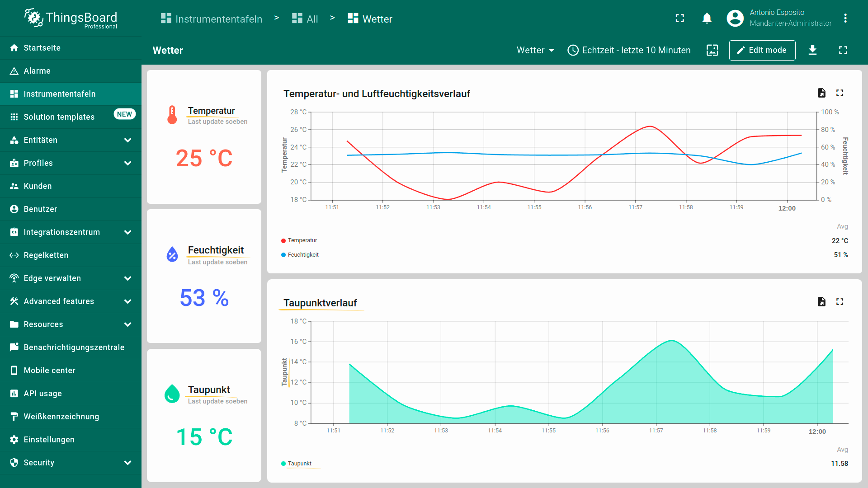Download the dashboard via the export icon
The image size is (868, 488).
click(x=812, y=50)
